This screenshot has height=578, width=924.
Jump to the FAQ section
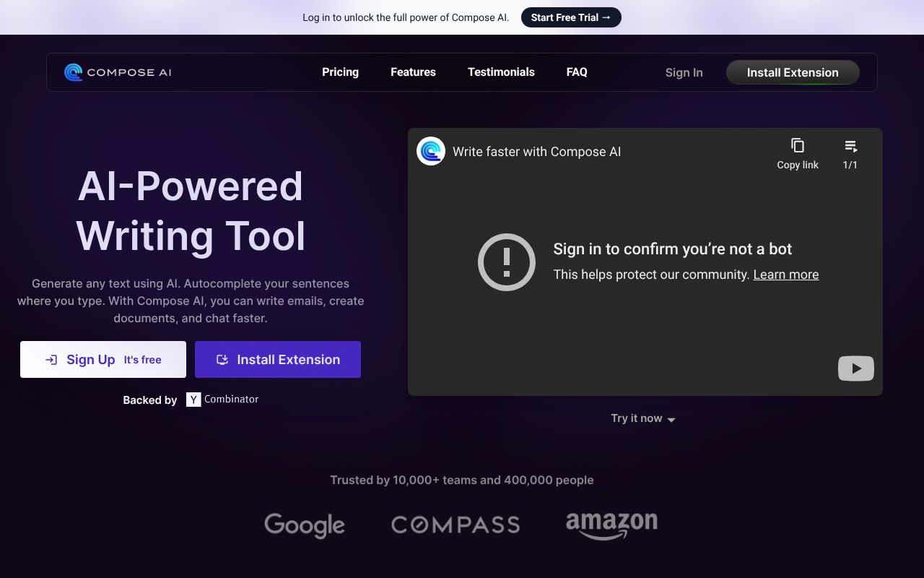pyautogui.click(x=577, y=72)
